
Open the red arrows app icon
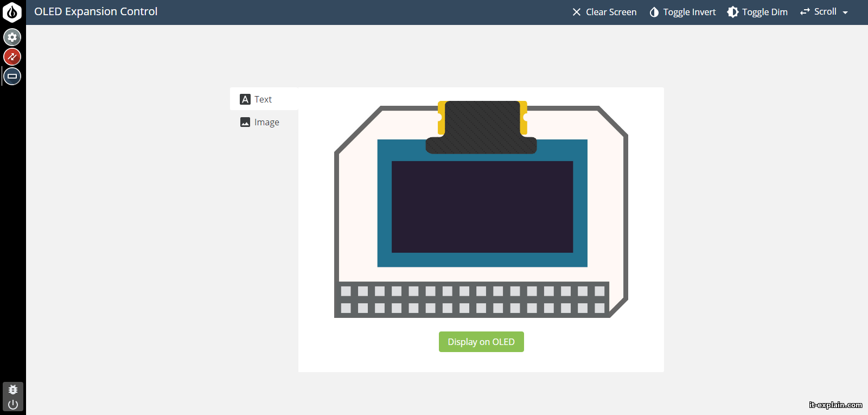click(x=12, y=56)
